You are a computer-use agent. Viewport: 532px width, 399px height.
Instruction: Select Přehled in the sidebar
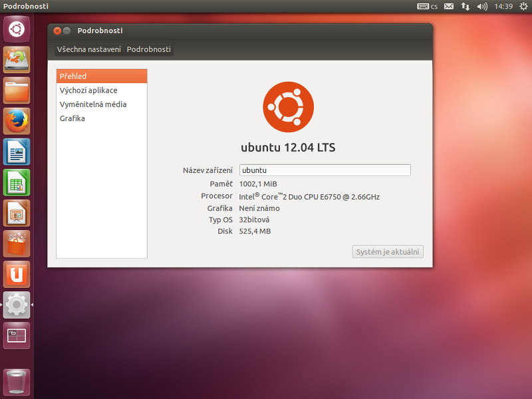click(102, 76)
